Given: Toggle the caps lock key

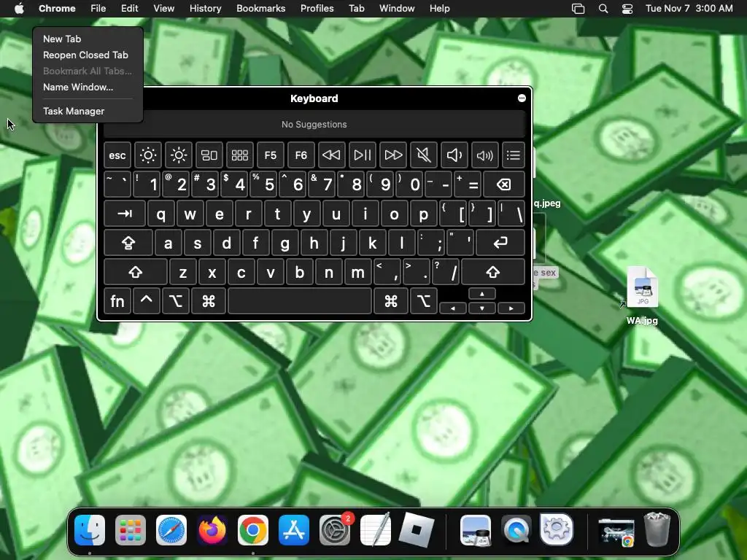Looking at the screenshot, I should point(128,243).
